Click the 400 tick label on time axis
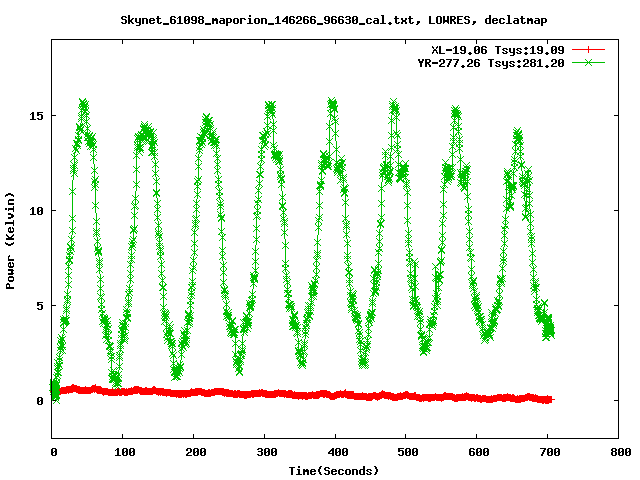The width and height of the screenshot is (640, 480). (336, 452)
